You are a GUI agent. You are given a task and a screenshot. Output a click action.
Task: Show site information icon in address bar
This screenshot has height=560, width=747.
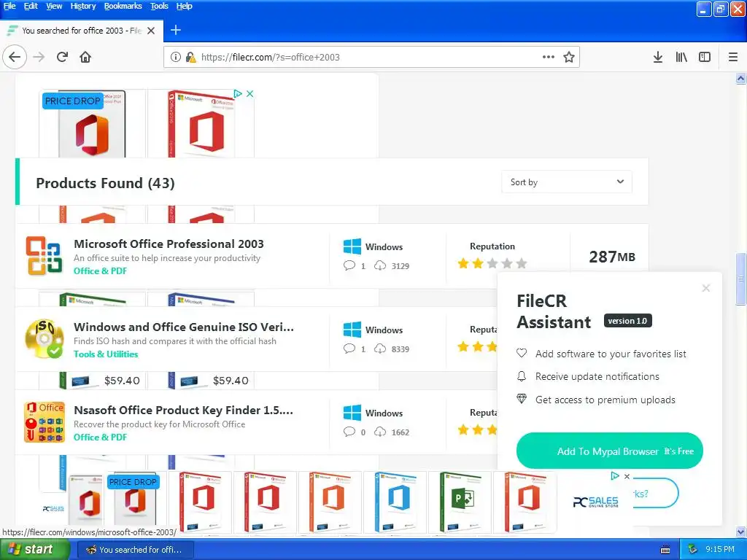point(175,57)
